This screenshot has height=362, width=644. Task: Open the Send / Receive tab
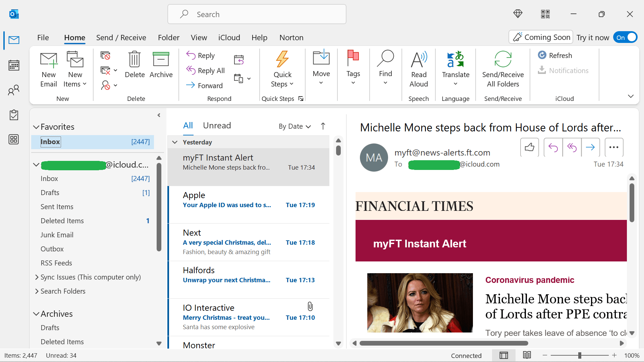(x=121, y=38)
